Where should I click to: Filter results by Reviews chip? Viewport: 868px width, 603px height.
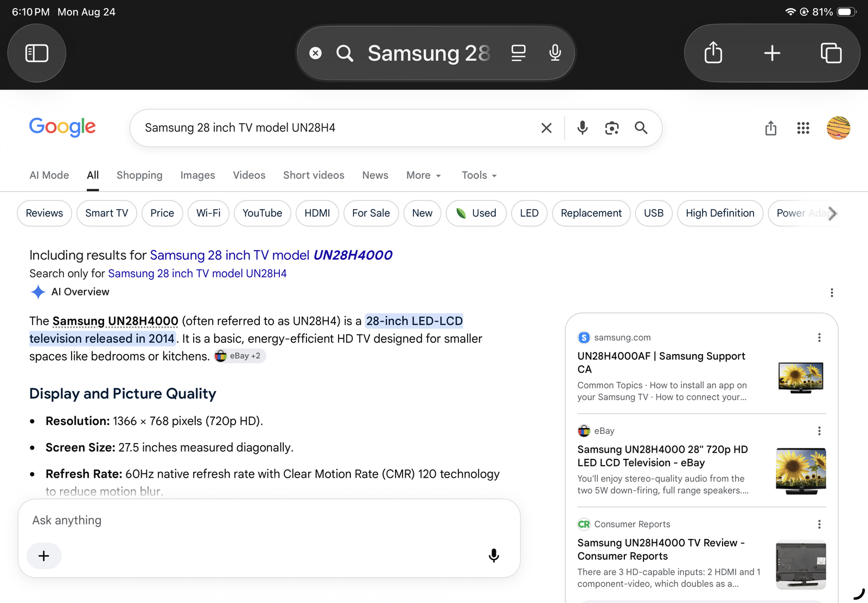(44, 213)
